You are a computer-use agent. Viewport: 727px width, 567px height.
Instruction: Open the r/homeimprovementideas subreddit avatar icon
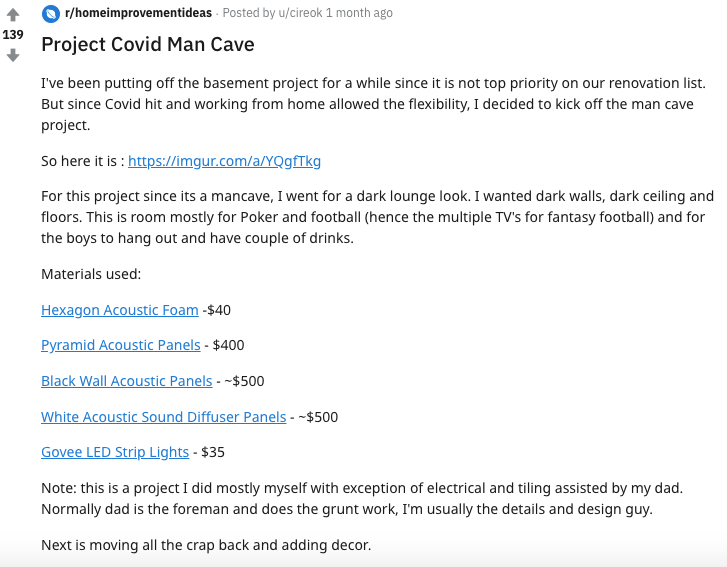click(51, 13)
